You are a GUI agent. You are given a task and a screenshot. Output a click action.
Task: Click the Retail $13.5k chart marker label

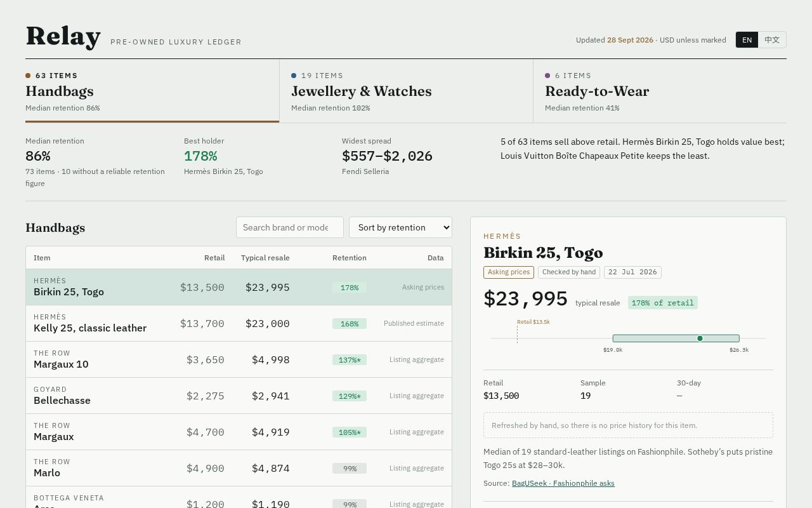[534, 322]
